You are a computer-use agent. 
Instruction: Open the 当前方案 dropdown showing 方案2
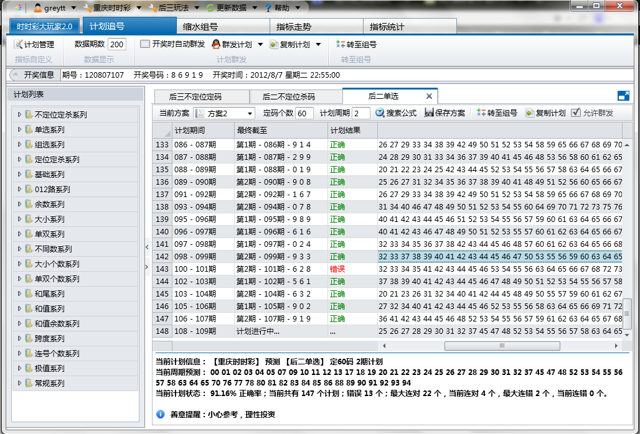(x=226, y=113)
